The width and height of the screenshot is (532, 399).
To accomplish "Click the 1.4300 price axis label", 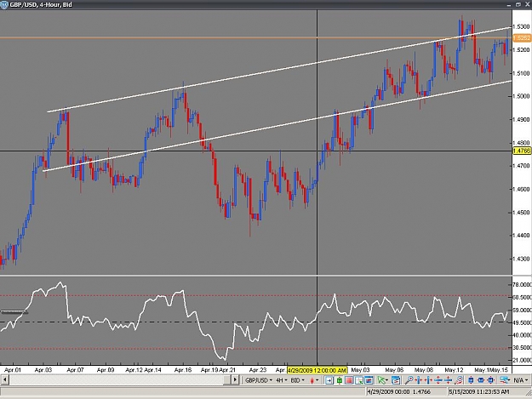I will (521, 259).
